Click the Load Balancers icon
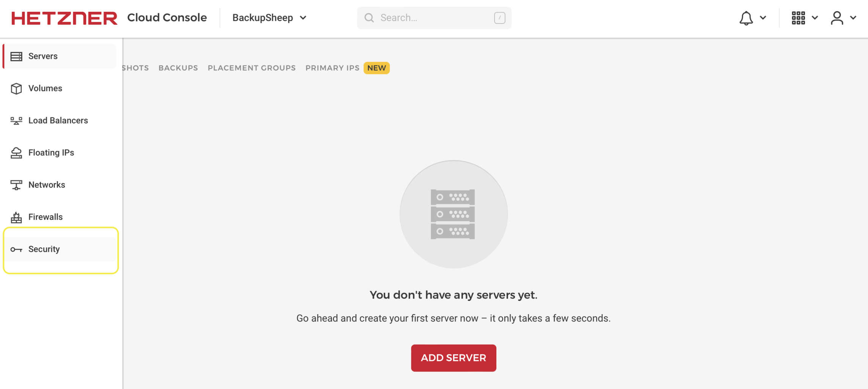The height and width of the screenshot is (389, 868). pos(16,121)
